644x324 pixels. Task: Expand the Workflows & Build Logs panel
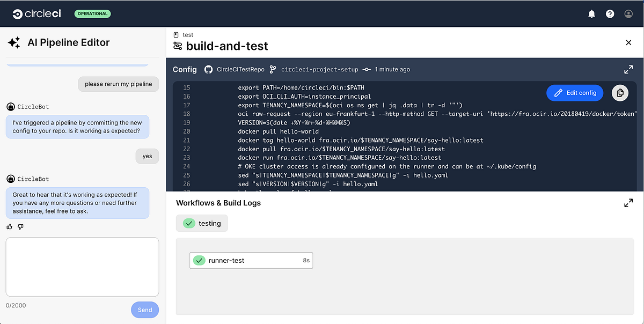(628, 203)
